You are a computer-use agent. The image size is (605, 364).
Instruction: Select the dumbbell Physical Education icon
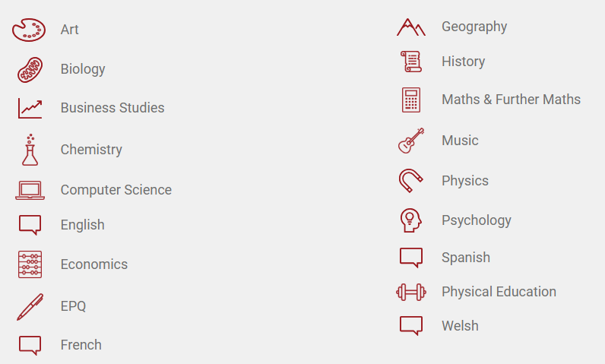(x=411, y=292)
